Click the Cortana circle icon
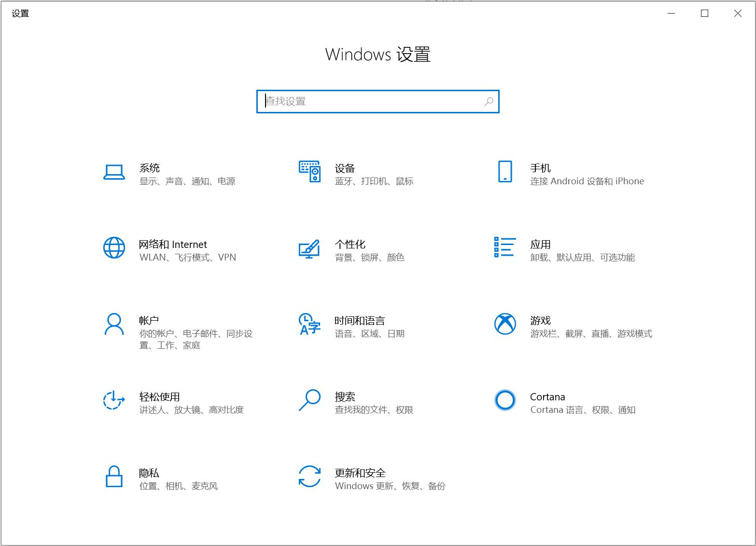756x546 pixels. (505, 400)
